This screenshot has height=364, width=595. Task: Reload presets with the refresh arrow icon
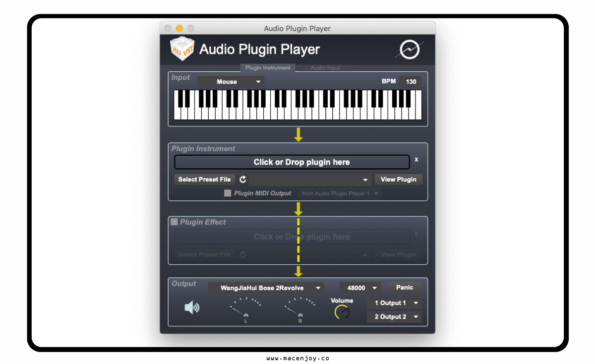tap(243, 179)
